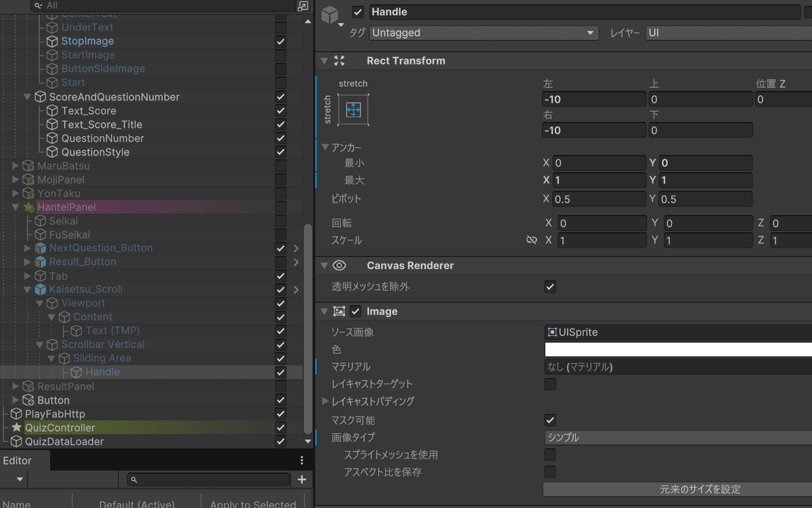Click the Editor panel left dropdown arrow
Image resolution: width=812 pixels, height=508 pixels.
coord(20,480)
